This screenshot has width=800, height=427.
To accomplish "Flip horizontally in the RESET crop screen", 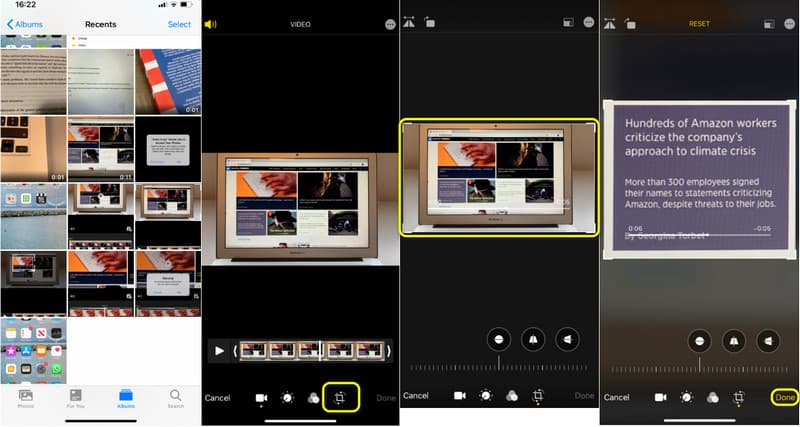I will (x=610, y=23).
